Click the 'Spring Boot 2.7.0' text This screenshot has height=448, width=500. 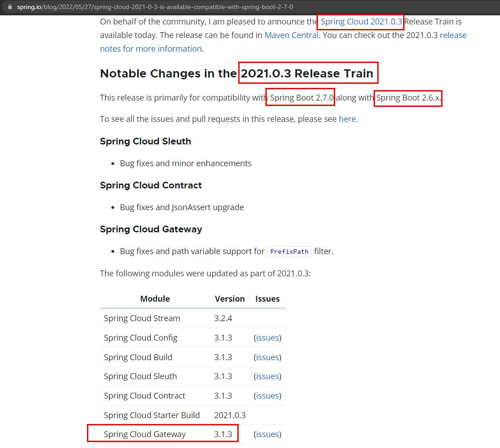302,97
